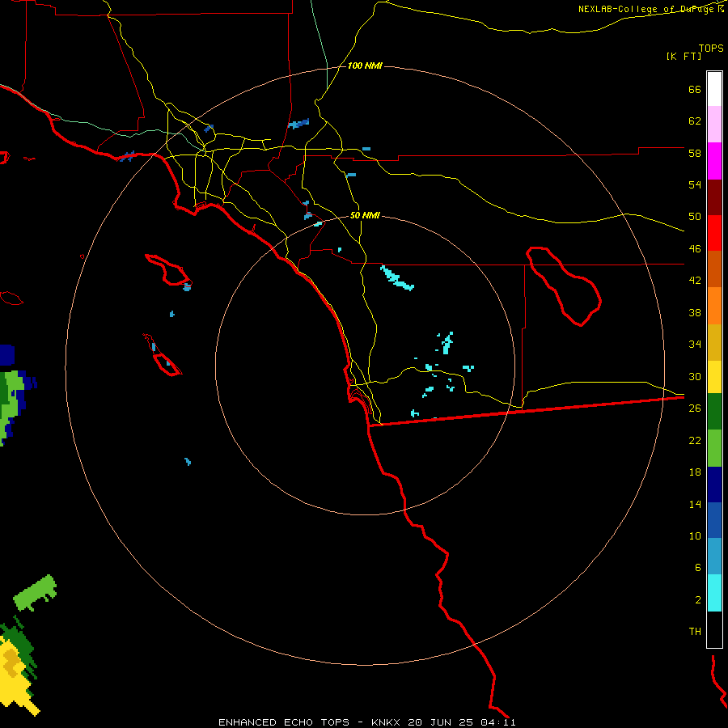
Task: Click the light pink 62 kft swatch
Action: 714,125
